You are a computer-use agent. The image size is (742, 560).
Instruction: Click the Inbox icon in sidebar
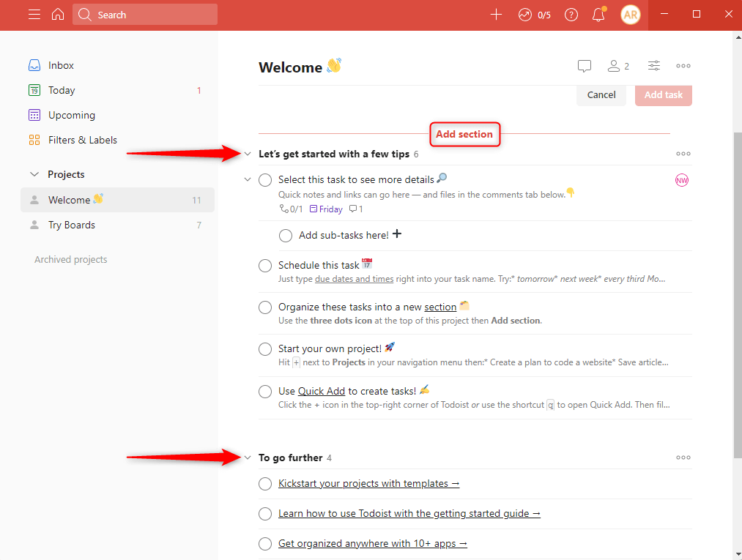(x=34, y=65)
